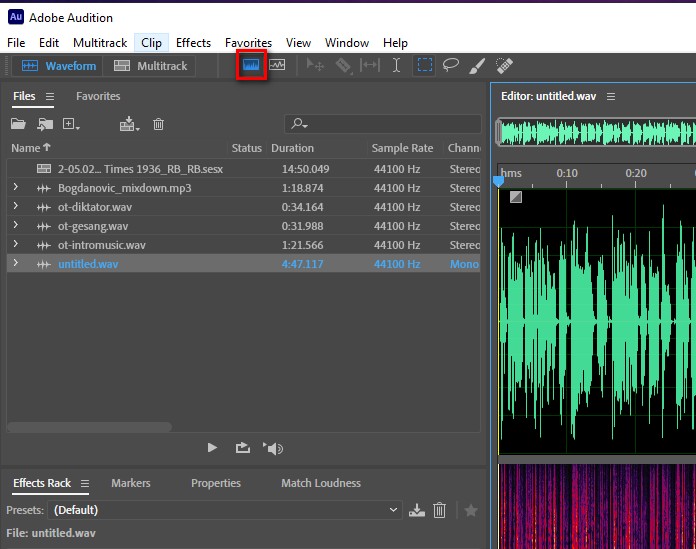Click the blue playhead marker on timeline
This screenshot has width=696, height=549.
click(x=499, y=181)
